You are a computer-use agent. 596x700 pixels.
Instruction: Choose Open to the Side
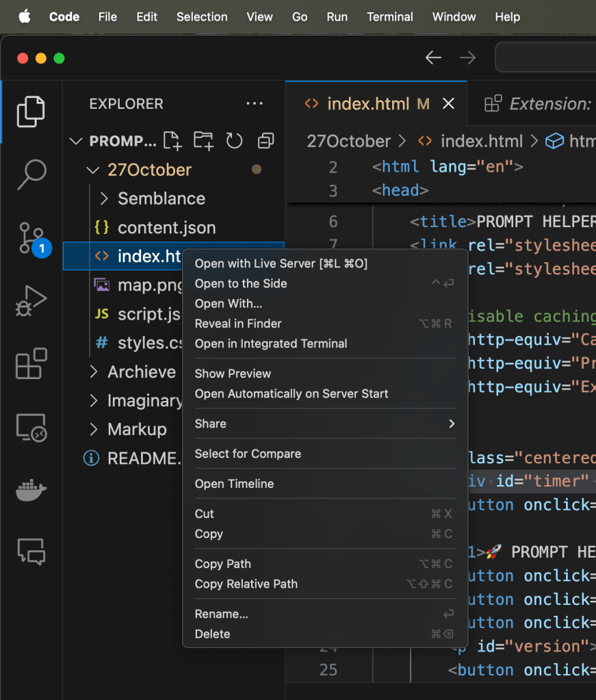click(325, 283)
